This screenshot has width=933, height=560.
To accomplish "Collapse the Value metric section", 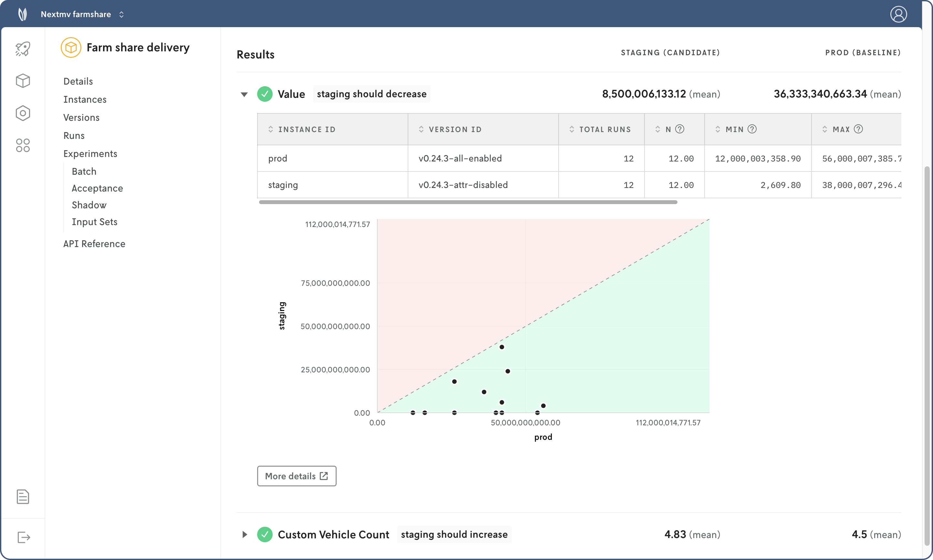I will click(244, 94).
